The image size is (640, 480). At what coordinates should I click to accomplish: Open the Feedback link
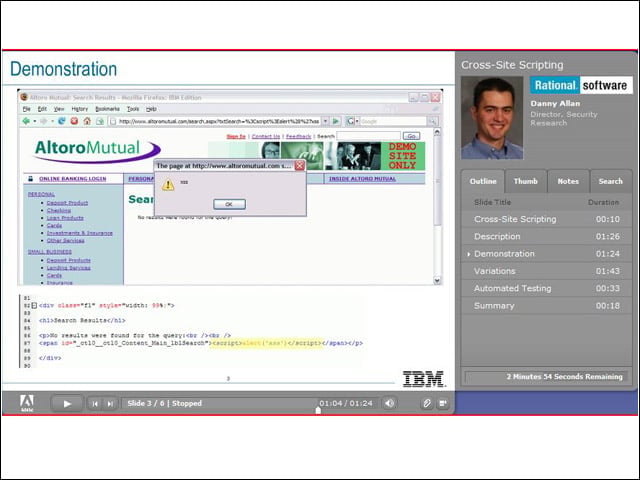coord(298,136)
